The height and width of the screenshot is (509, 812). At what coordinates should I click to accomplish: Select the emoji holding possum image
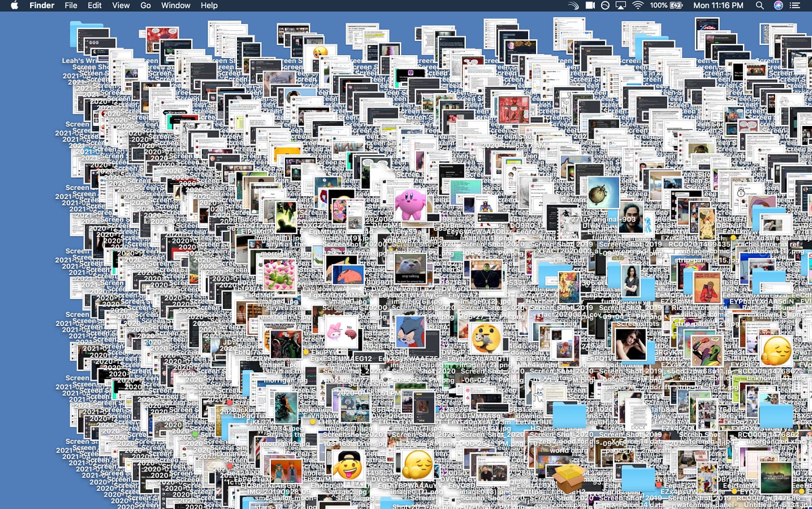(485, 337)
